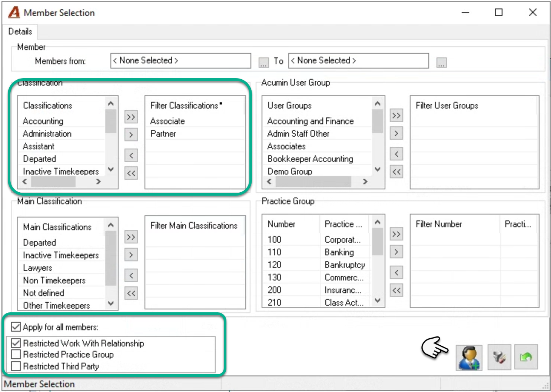Click the green return arrow icon button
Viewport: 551px width, 392px height.
(x=526, y=357)
